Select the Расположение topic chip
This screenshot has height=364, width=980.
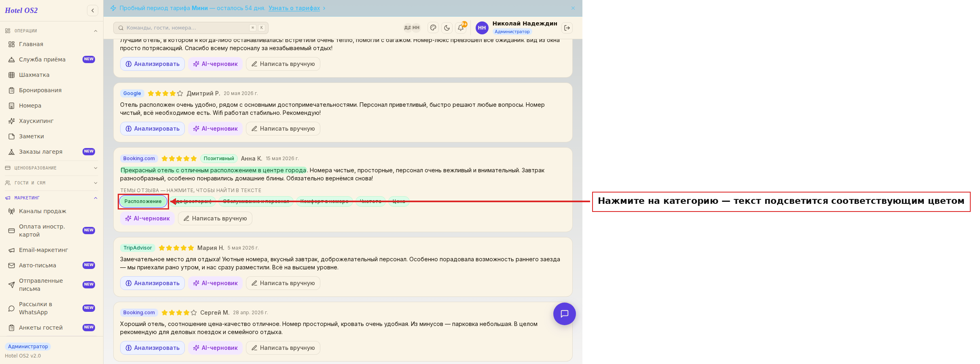pos(143,201)
